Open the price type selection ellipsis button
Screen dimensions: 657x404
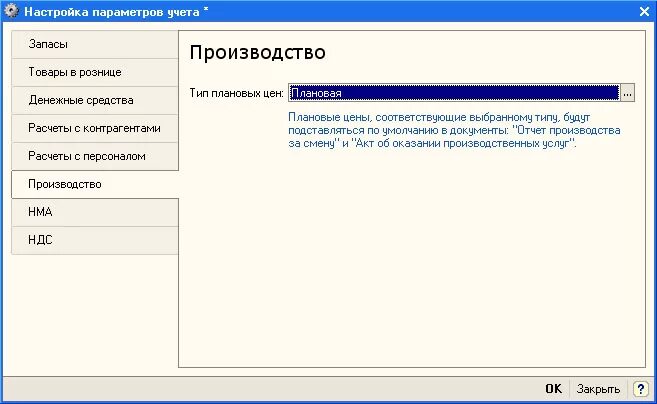click(627, 93)
